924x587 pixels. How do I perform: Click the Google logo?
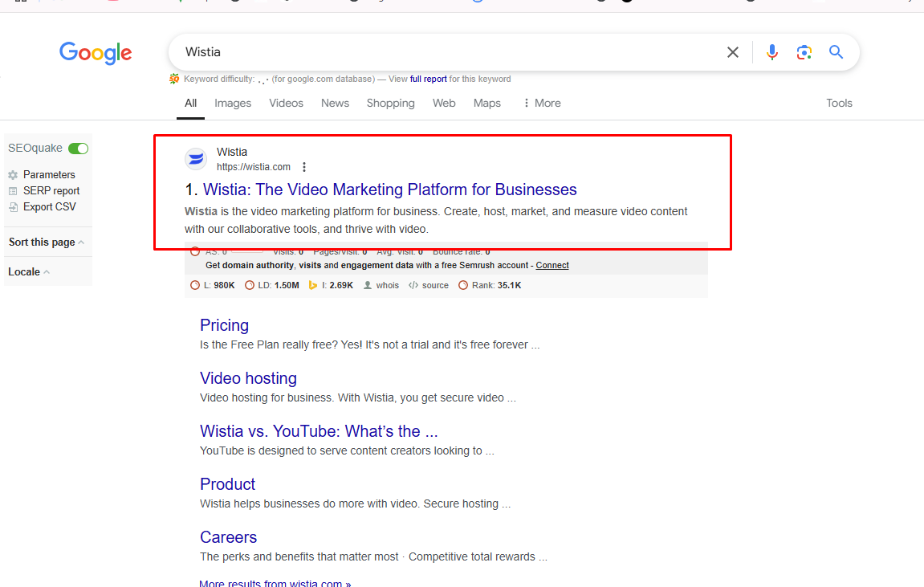(96, 53)
